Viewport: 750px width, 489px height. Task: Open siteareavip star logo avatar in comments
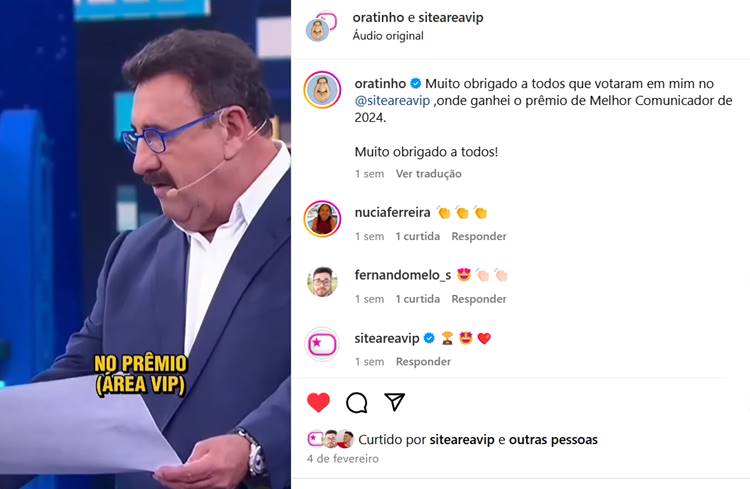coord(322,344)
